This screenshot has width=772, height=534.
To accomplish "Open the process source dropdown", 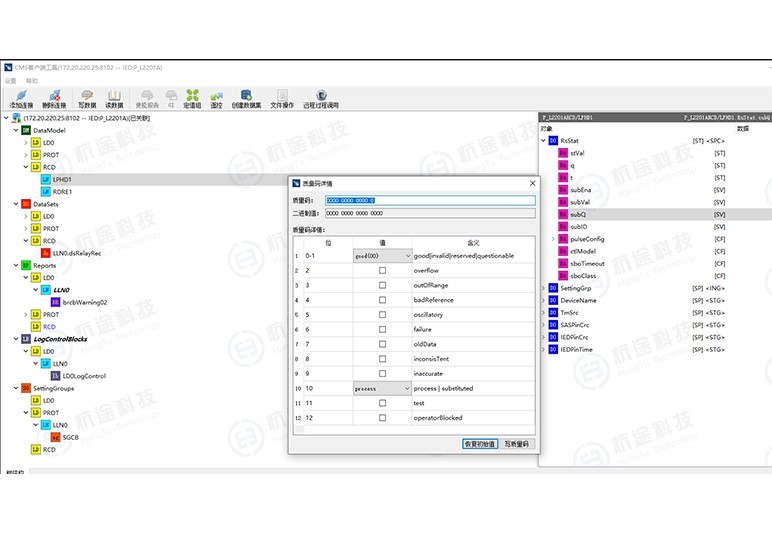I will click(382, 387).
